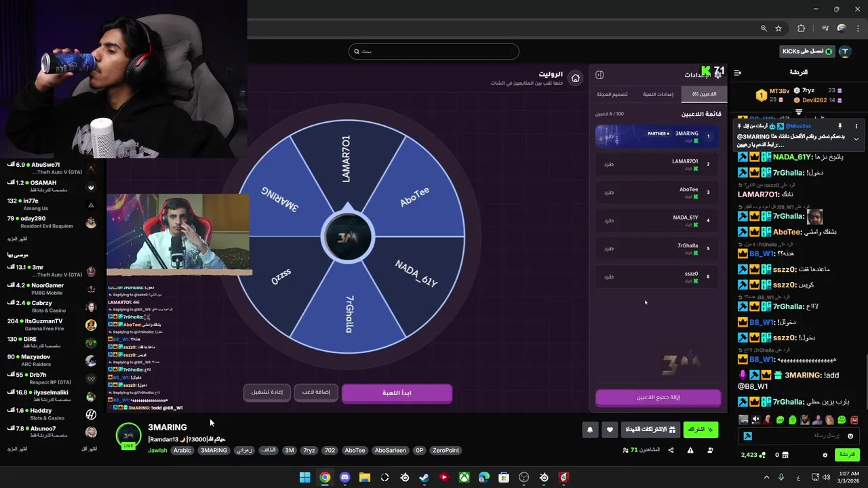868x488 pixels.
Task: Click إزالة جميع اللاعبين remove all players
Action: coord(658,397)
